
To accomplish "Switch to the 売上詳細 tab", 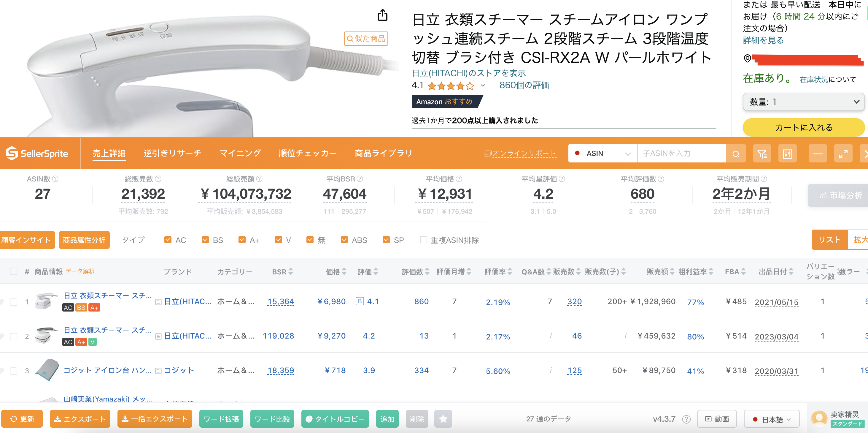I will (x=109, y=154).
